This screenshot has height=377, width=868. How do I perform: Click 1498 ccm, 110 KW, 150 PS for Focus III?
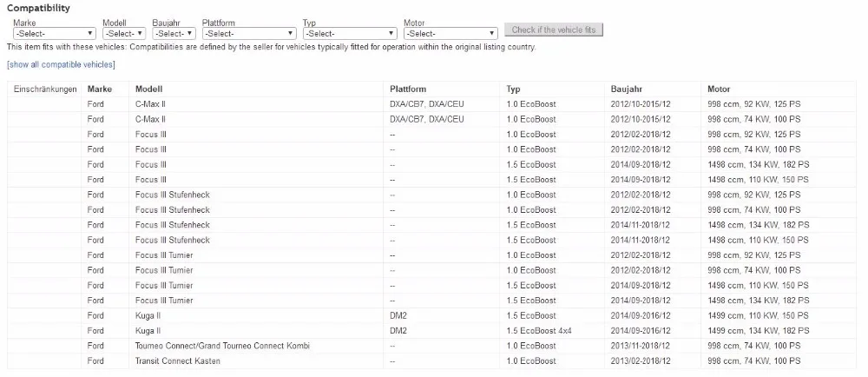[759, 180]
